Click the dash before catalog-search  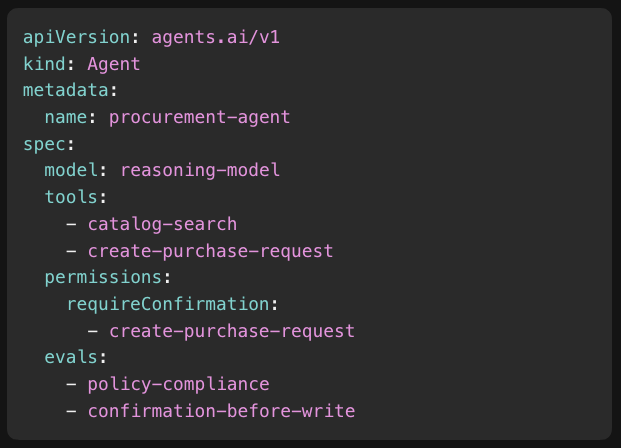coord(71,225)
